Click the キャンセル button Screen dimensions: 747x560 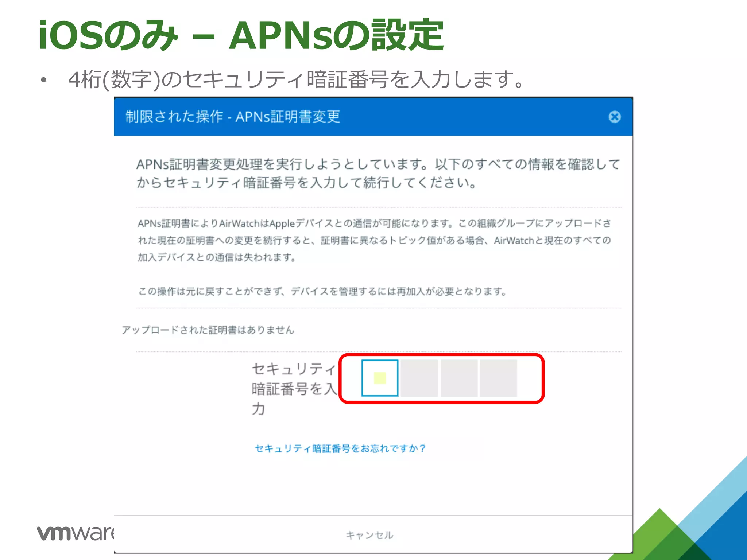coord(369,535)
